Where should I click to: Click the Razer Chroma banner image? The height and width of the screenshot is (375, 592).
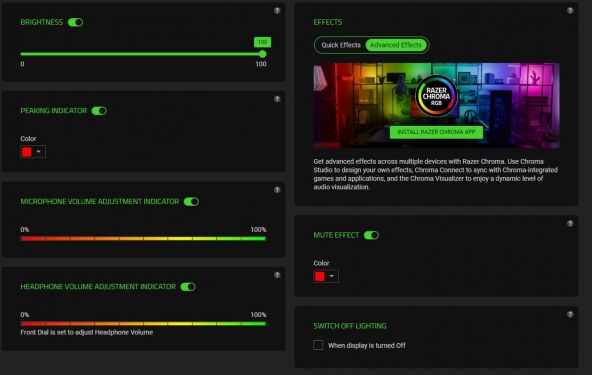436,105
